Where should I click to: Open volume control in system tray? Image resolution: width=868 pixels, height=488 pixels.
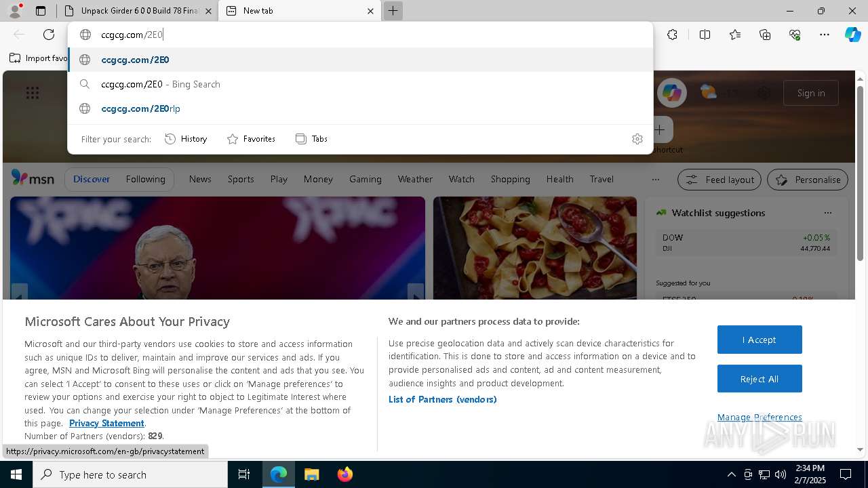(x=781, y=474)
